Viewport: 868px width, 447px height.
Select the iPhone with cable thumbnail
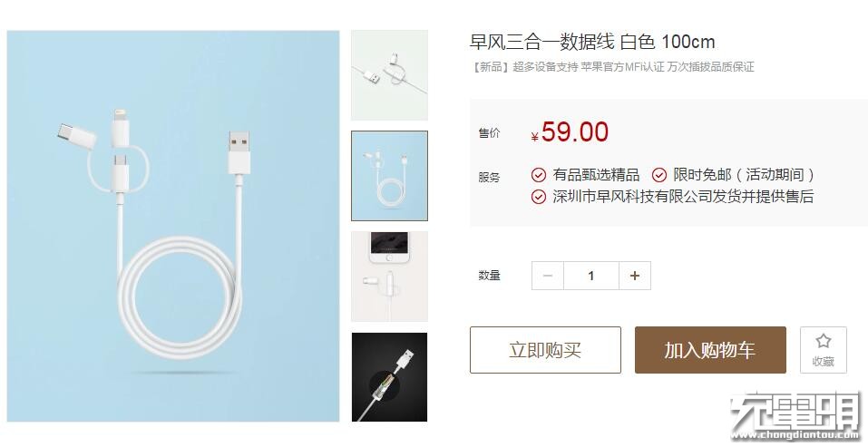click(389, 276)
